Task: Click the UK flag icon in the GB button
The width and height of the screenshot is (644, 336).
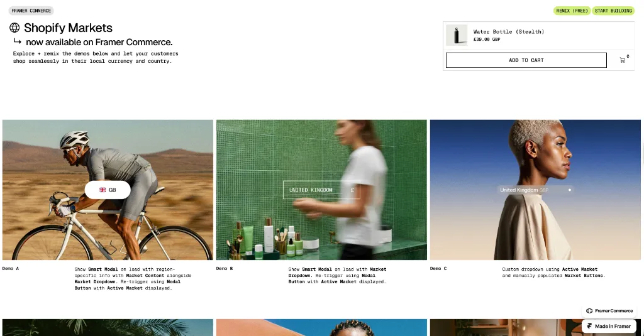Action: pyautogui.click(x=103, y=190)
